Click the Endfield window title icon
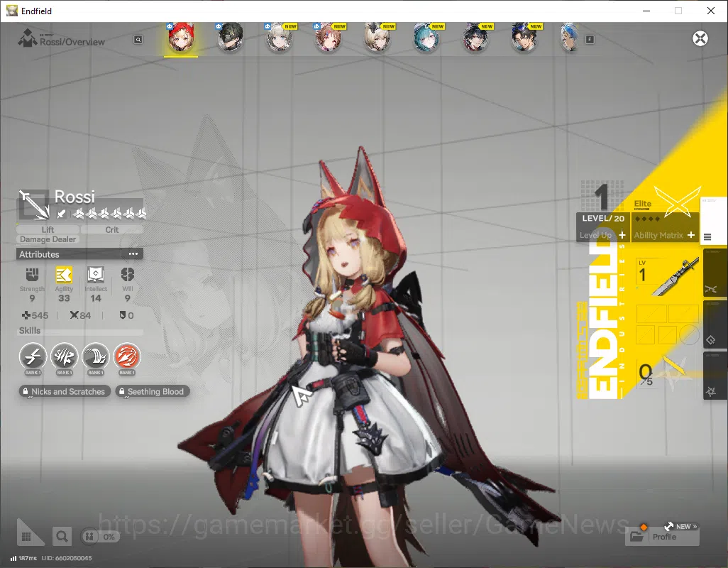This screenshot has height=568, width=728. tap(11, 10)
